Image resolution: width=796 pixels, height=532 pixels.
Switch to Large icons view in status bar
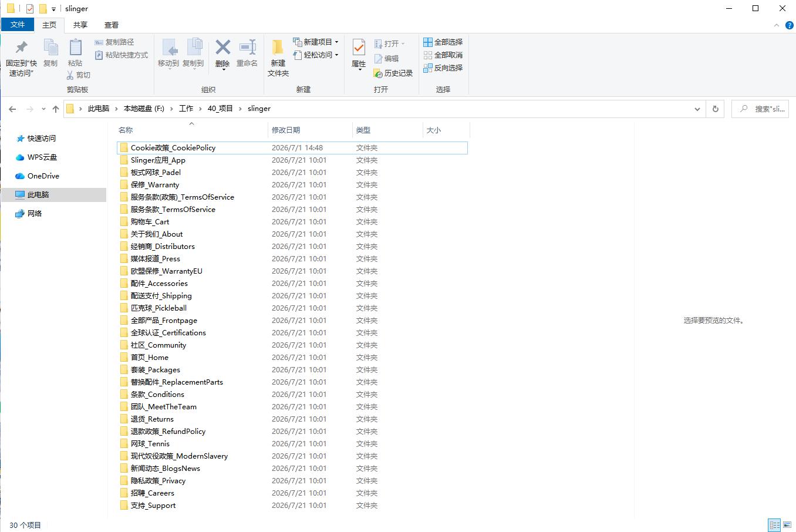(787, 525)
